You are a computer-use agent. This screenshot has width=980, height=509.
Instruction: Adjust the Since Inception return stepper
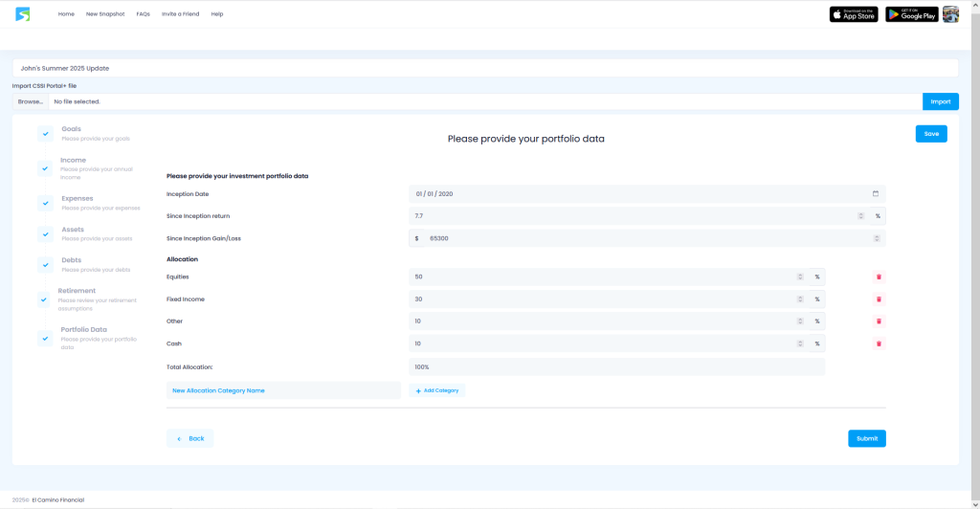pyautogui.click(x=860, y=216)
